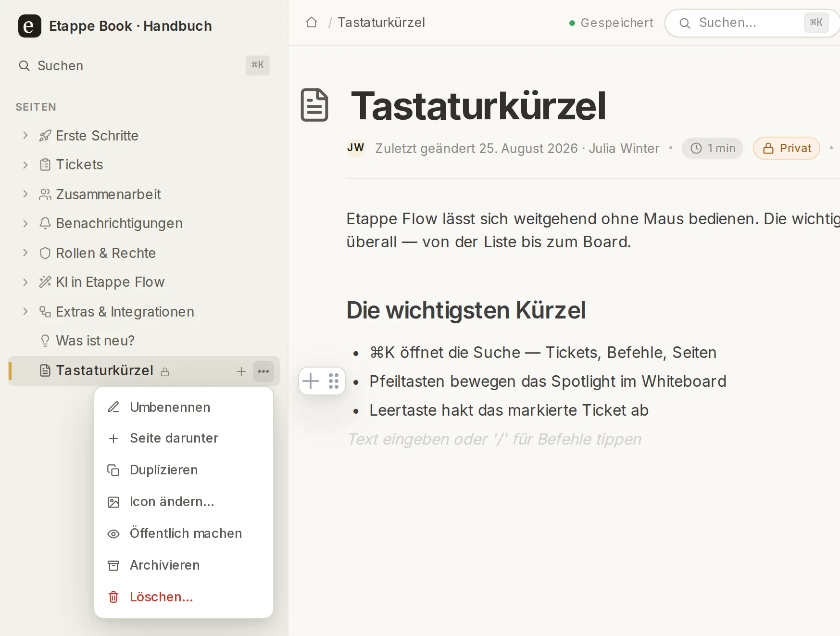Select Icon ändern... menu entry
Image resolution: width=840 pixels, height=636 pixels.
(184, 502)
